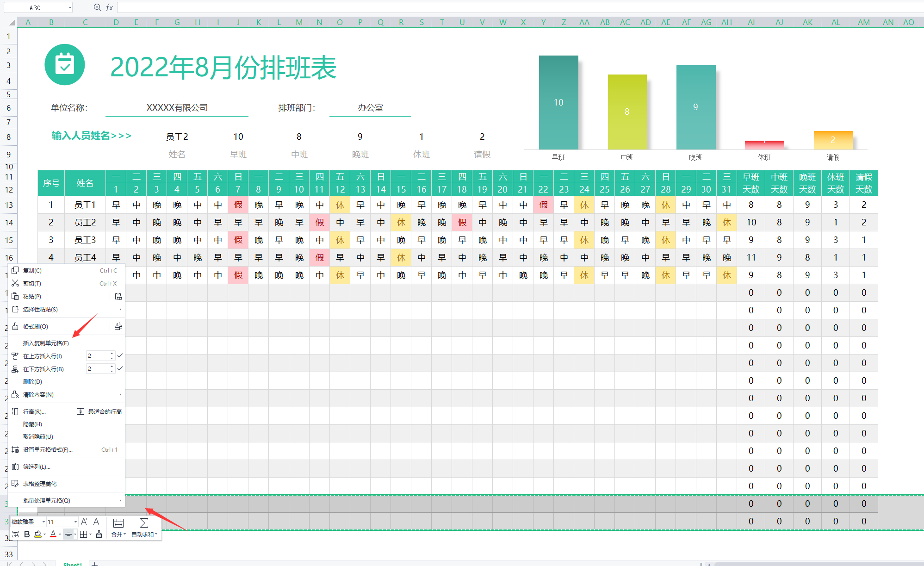Open the font size 11 dropdown
Image resolution: width=924 pixels, height=566 pixels.
click(x=75, y=522)
